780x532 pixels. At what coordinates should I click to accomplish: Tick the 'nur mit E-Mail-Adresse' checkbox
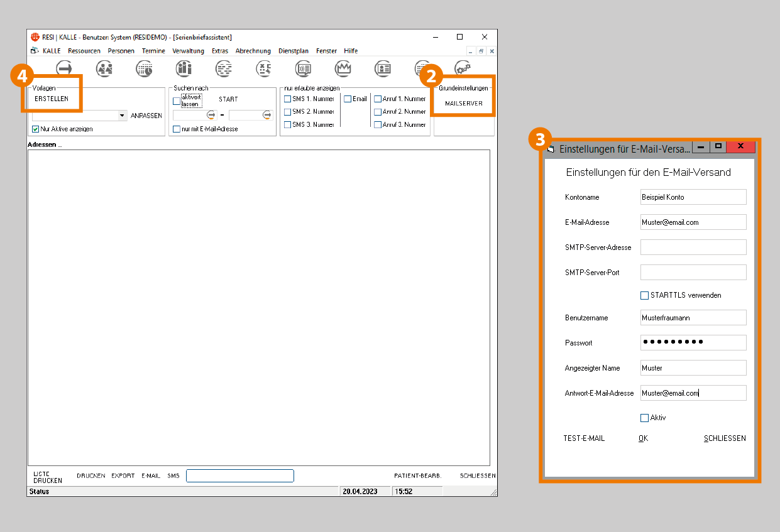177,129
